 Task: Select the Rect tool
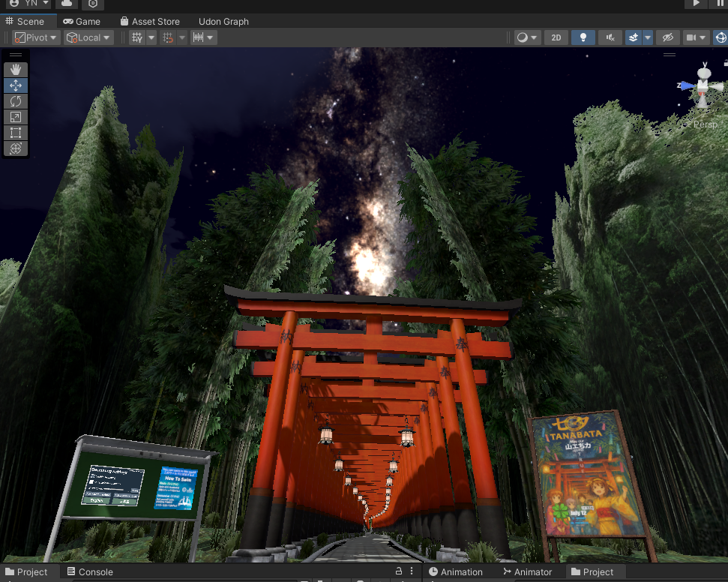pyautogui.click(x=16, y=133)
